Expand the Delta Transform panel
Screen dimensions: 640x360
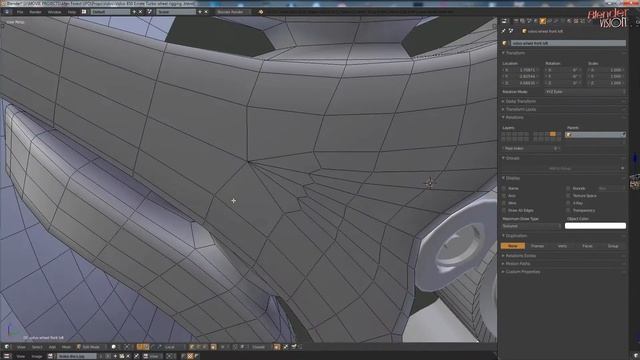[x=520, y=101]
